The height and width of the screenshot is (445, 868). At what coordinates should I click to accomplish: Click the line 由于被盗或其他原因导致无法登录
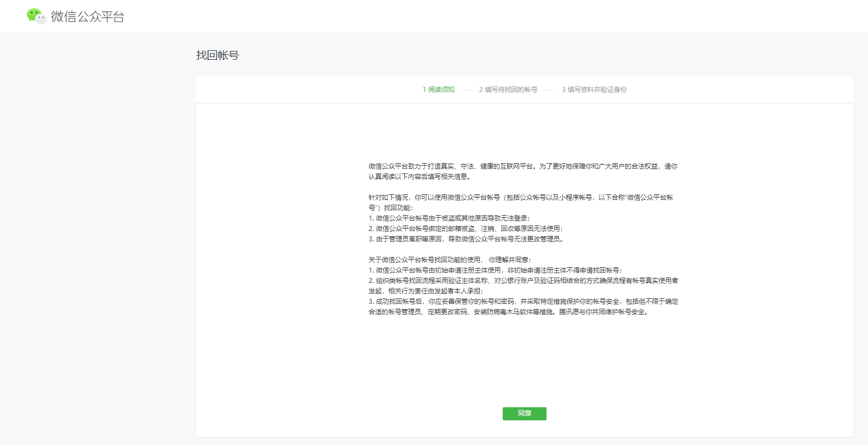tap(449, 218)
